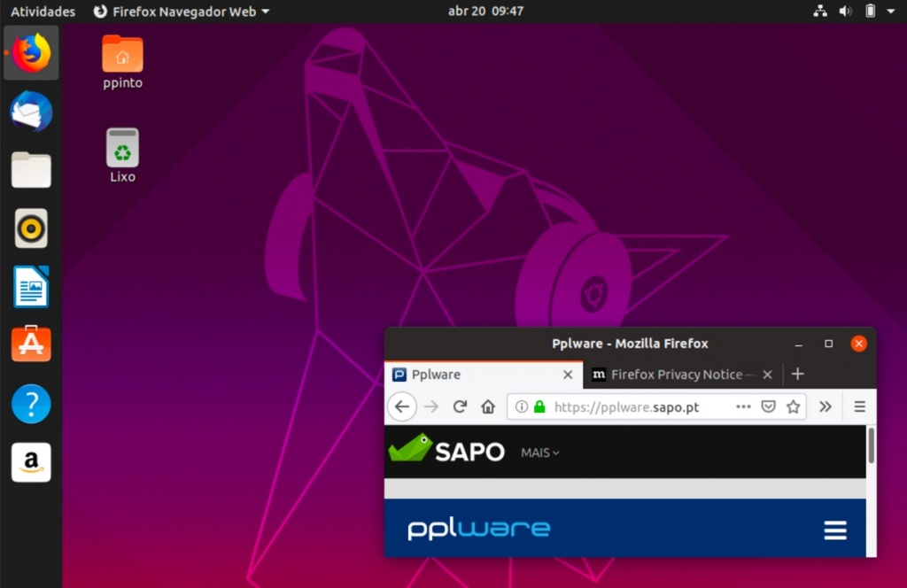Click the network status icon
The width and height of the screenshot is (907, 588).
(820, 11)
